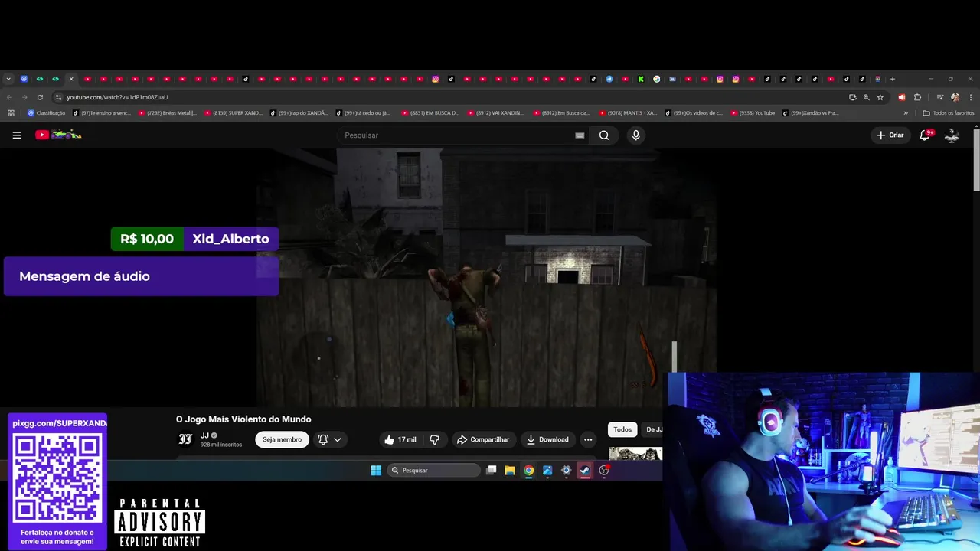Open the Enéas Metal bookmark

click(x=167, y=113)
